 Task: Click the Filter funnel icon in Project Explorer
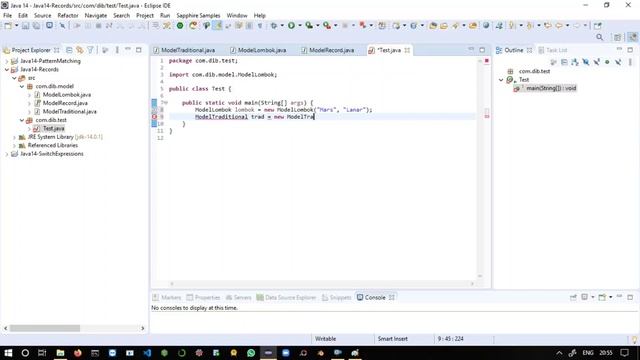(91, 50)
